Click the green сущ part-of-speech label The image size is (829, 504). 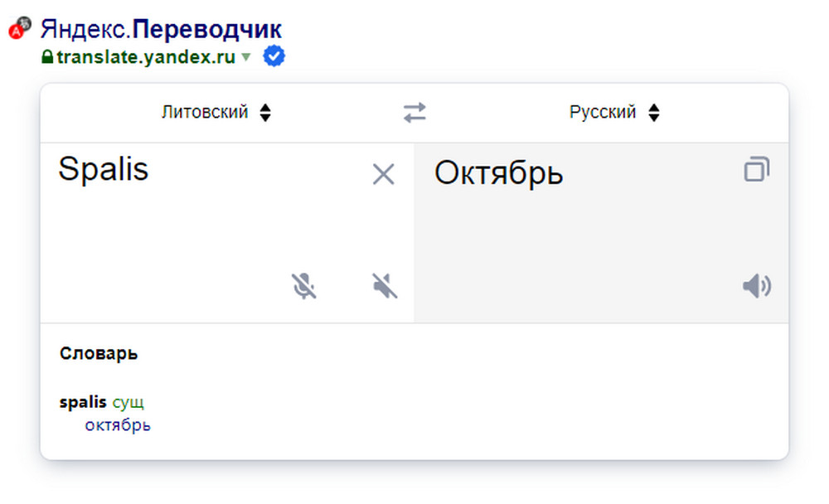pos(128,403)
